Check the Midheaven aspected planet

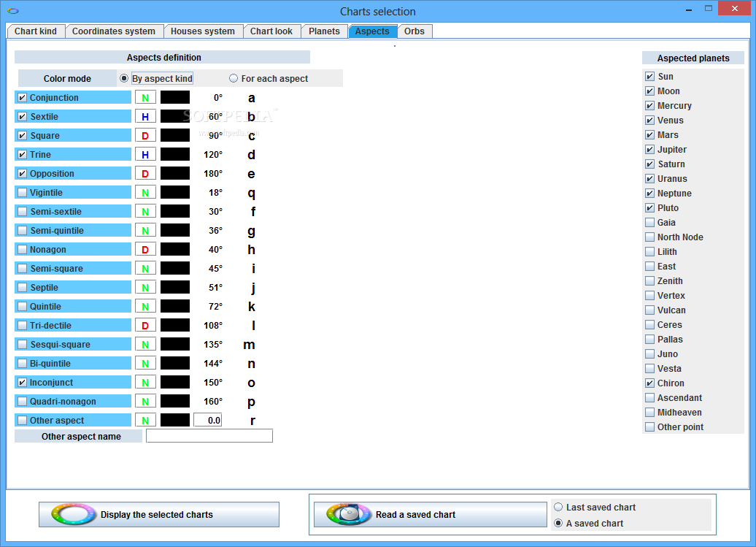[650, 413]
